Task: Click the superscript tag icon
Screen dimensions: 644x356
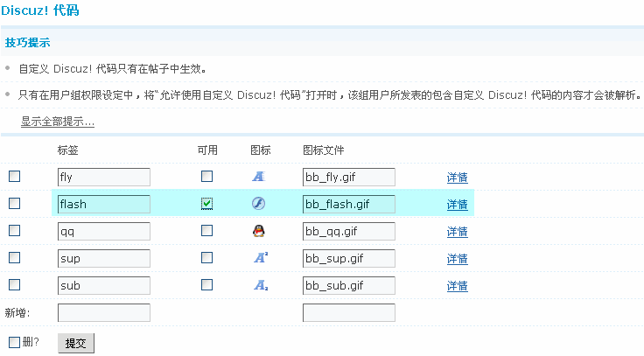Action: pos(259,258)
